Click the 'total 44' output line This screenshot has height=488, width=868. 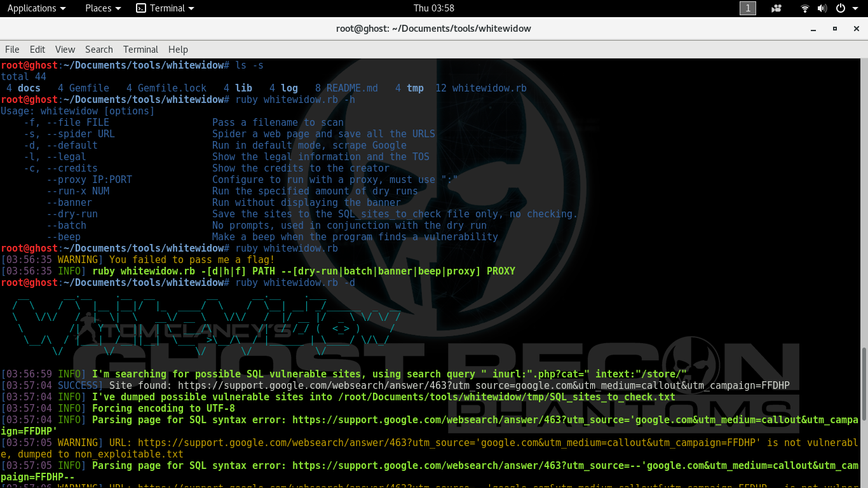click(x=24, y=77)
